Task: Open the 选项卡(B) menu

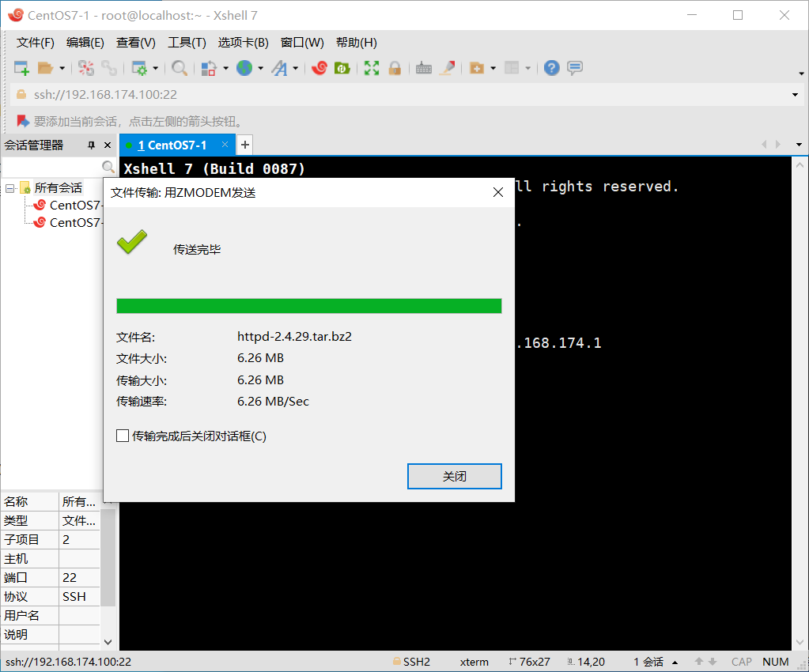Action: 243,43
